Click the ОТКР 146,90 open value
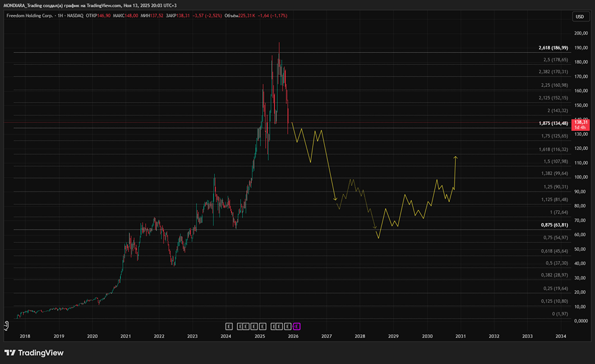Image resolution: width=595 pixels, height=364 pixels. point(98,15)
